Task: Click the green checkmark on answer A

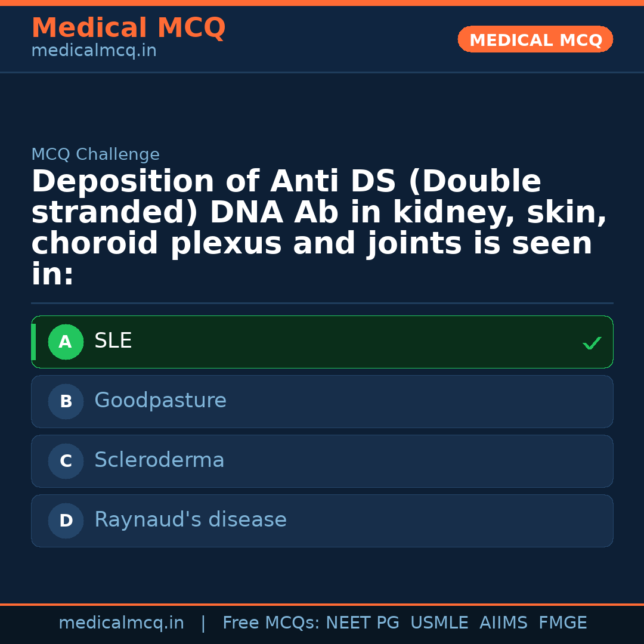Action: click(x=592, y=343)
